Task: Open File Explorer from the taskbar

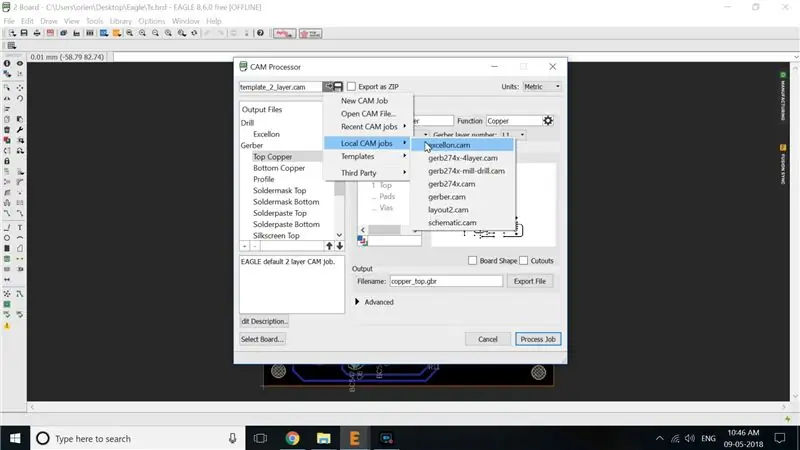Action: click(323, 438)
